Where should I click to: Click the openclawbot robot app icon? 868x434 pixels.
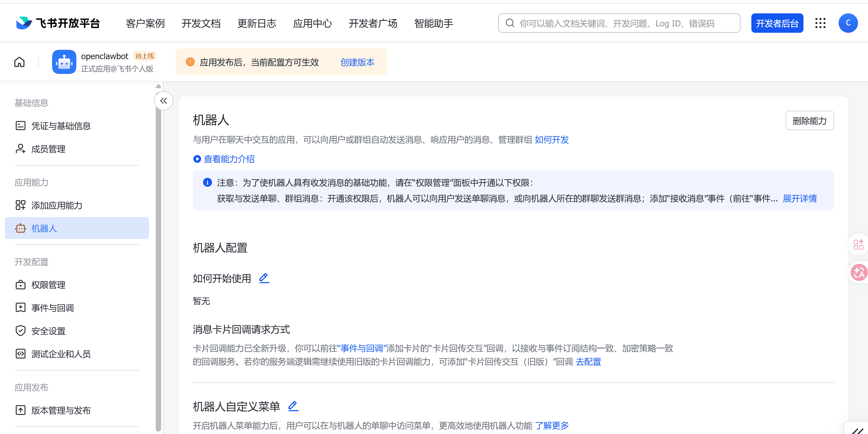64,62
